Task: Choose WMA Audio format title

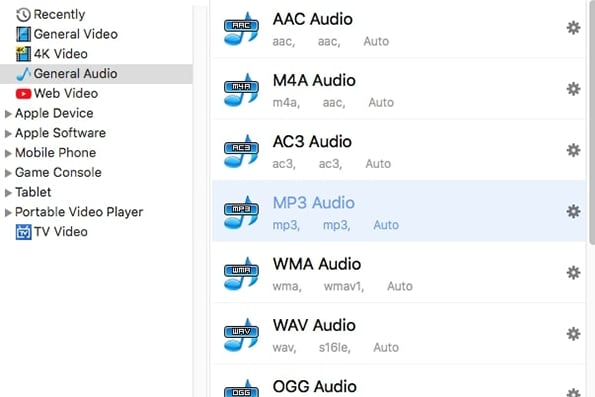Action: point(317,264)
